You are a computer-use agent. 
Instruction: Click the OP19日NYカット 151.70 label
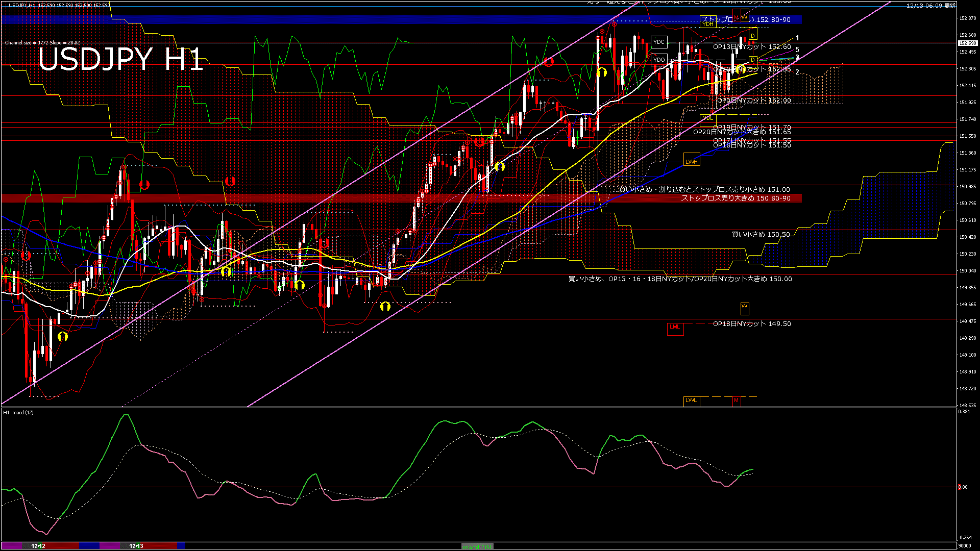[752, 127]
